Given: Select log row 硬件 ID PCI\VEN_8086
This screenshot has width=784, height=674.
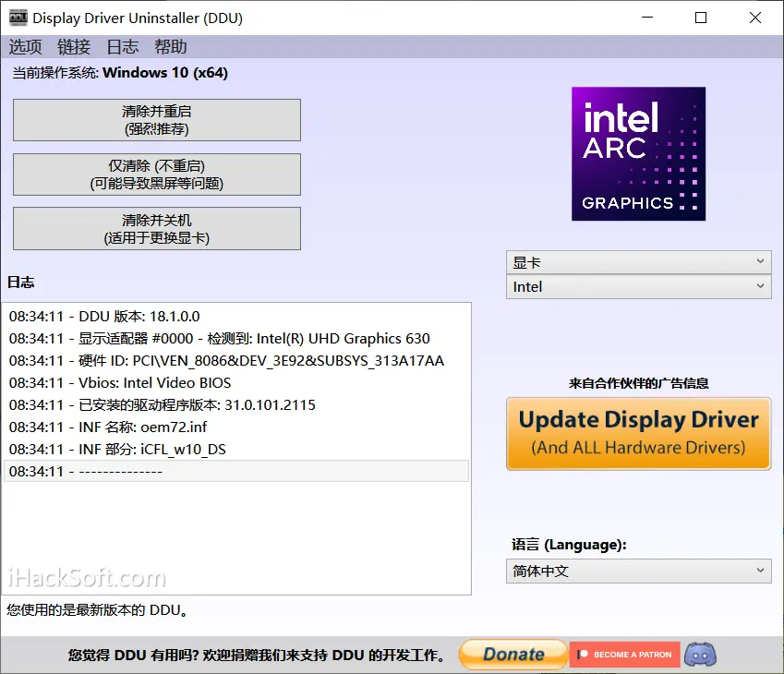Looking at the screenshot, I should click(x=236, y=360).
